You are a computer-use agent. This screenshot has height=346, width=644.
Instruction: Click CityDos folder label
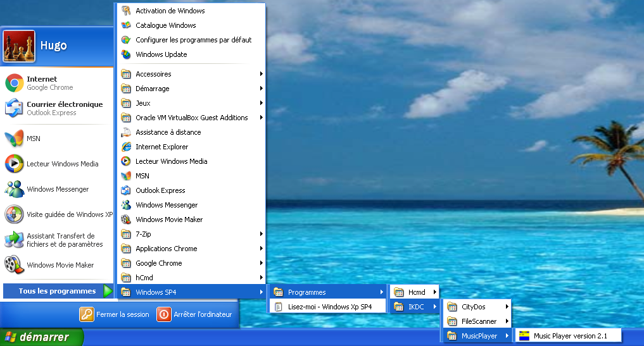point(473,307)
